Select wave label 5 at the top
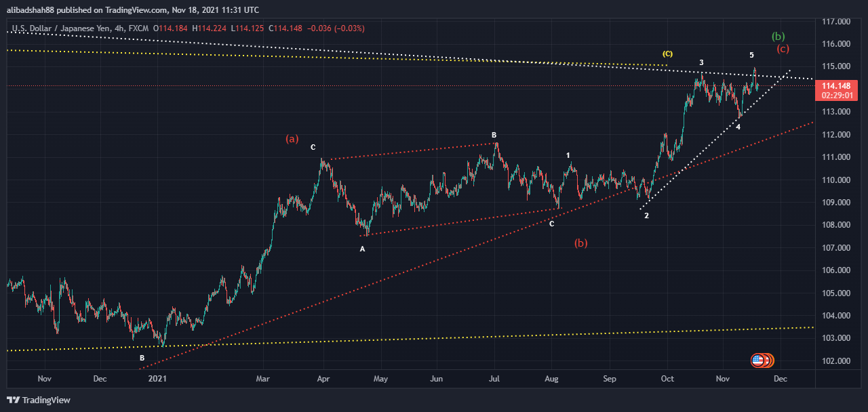The width and height of the screenshot is (868, 412). pos(751,54)
